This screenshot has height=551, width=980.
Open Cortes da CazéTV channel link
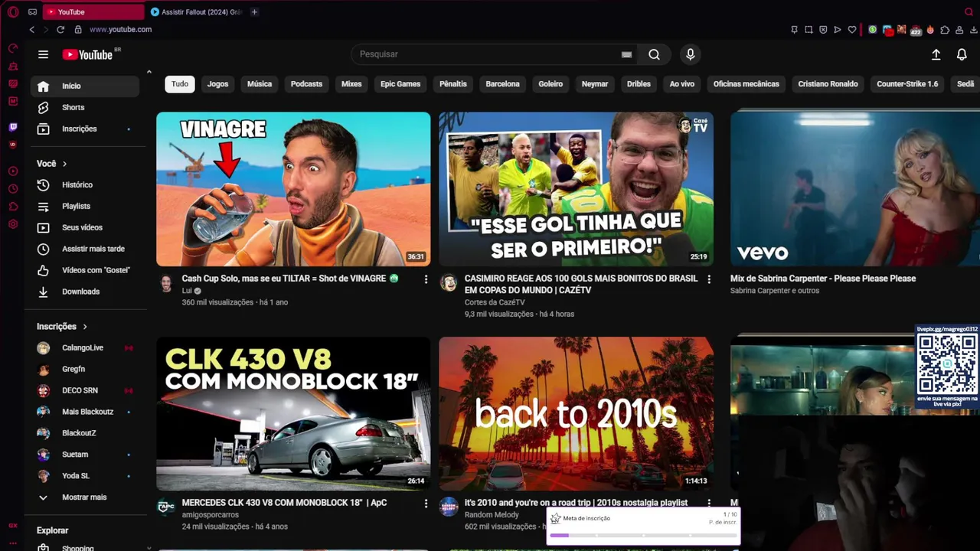tap(495, 302)
